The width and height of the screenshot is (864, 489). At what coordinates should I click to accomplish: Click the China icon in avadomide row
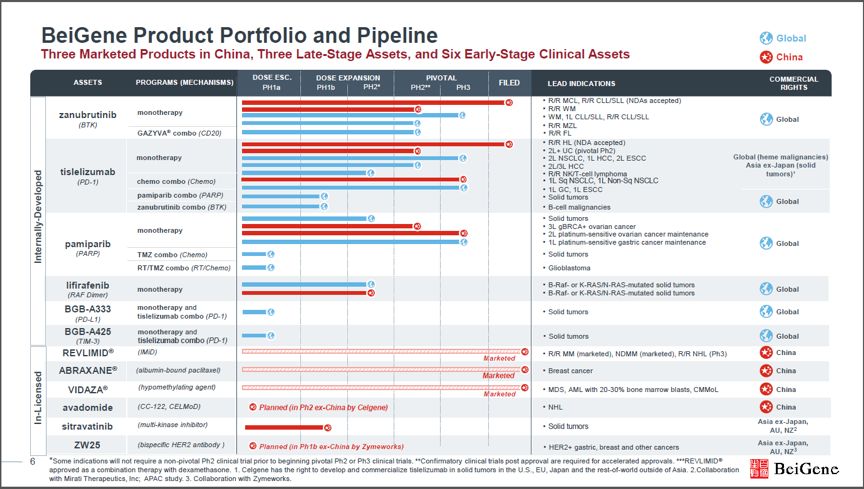[x=766, y=407]
